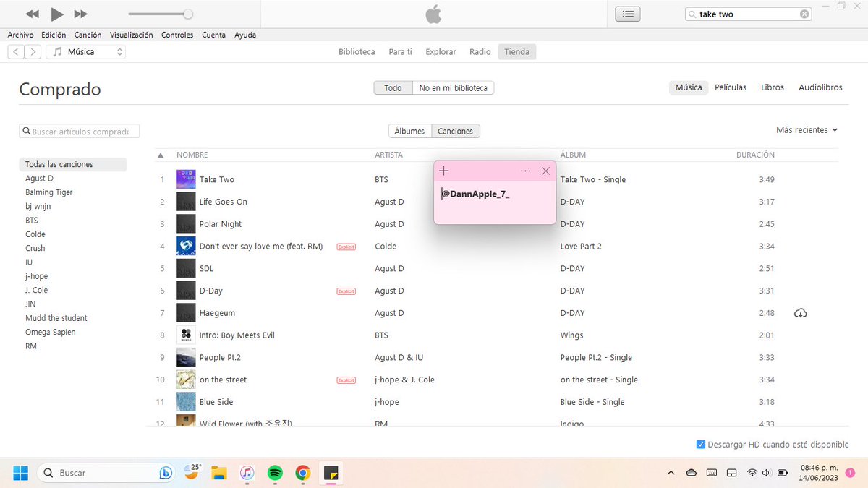
Task: Open Sticky Notes taskbar icon
Action: (x=331, y=473)
